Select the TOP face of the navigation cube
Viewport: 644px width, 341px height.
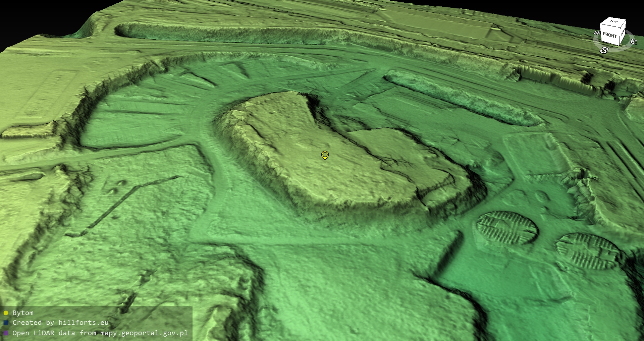click(x=614, y=22)
